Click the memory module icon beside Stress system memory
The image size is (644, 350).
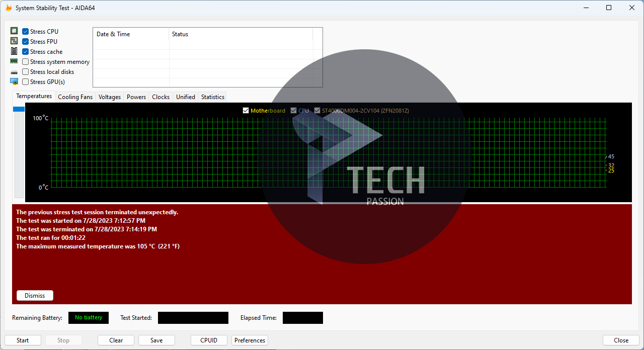pyautogui.click(x=14, y=61)
